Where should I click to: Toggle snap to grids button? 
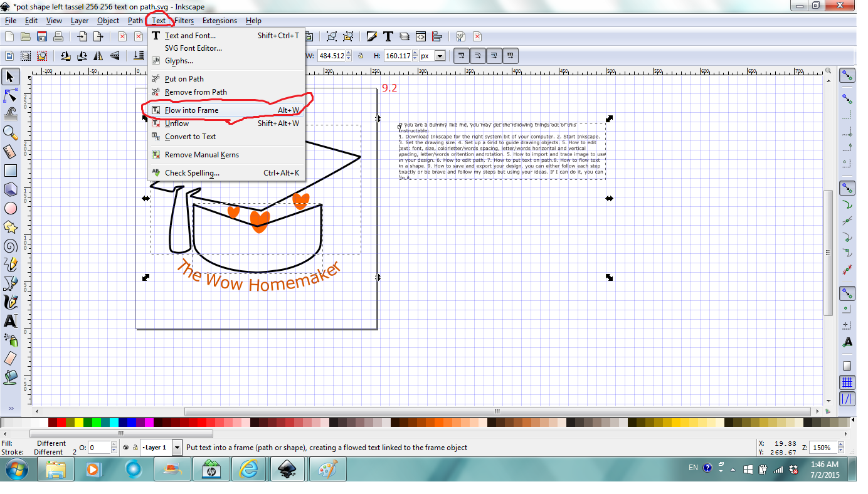pos(847,382)
